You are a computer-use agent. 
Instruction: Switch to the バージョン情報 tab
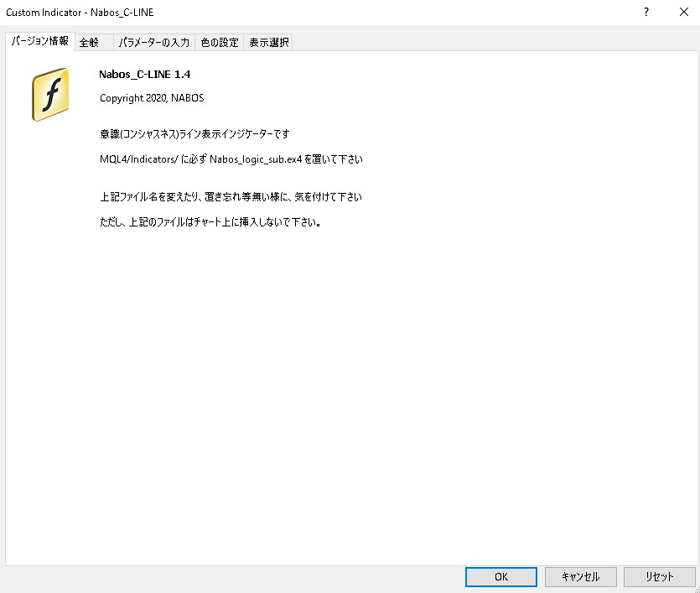[x=39, y=41]
